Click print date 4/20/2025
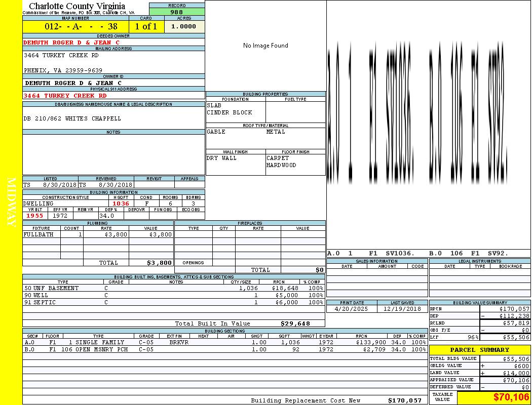Screen dimensions: 532x405 351,309
